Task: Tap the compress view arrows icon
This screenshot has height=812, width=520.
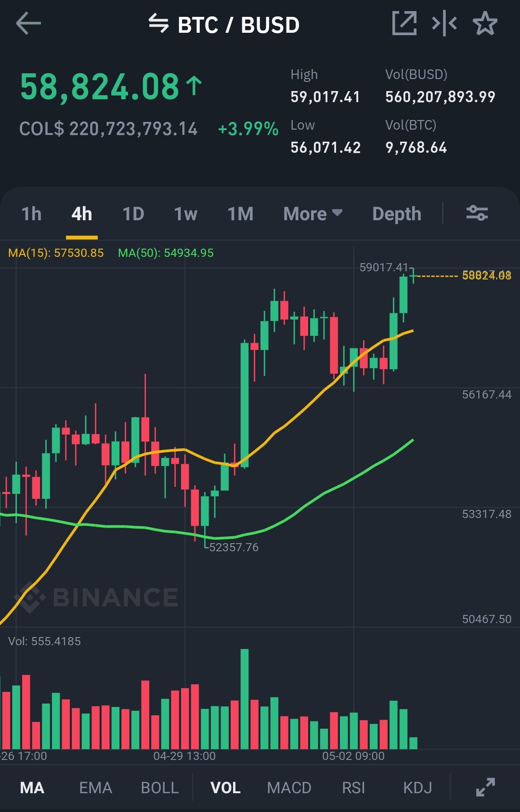Action: point(444,23)
